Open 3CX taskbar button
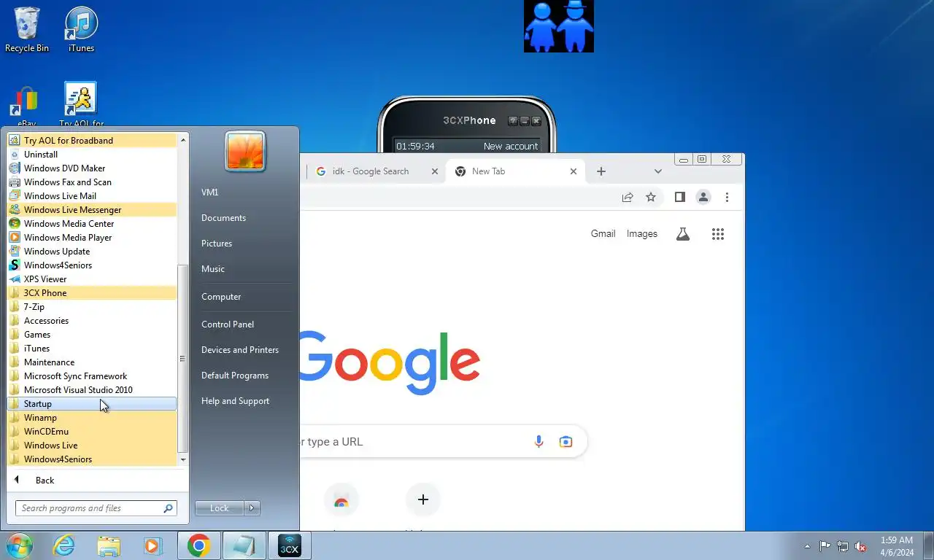The image size is (934, 560). click(x=290, y=545)
